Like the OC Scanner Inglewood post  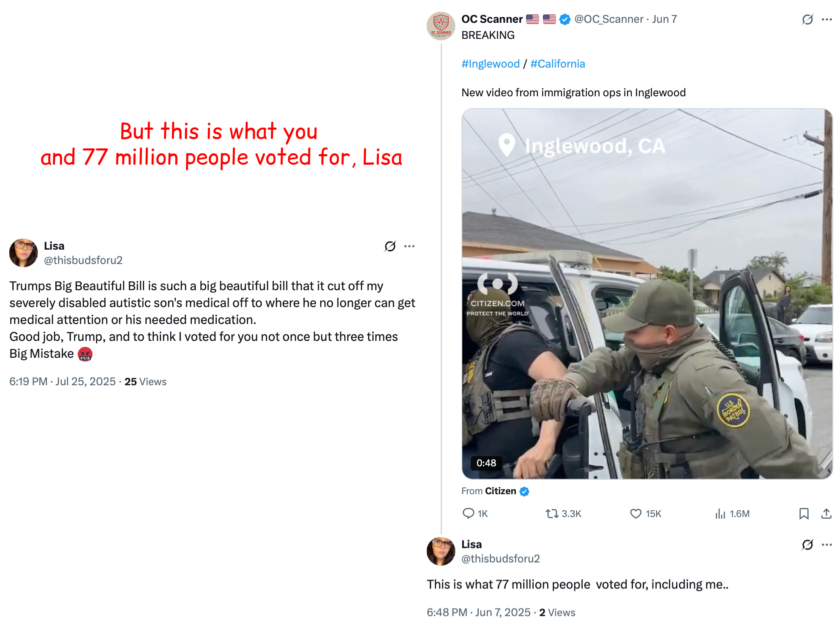(635, 514)
